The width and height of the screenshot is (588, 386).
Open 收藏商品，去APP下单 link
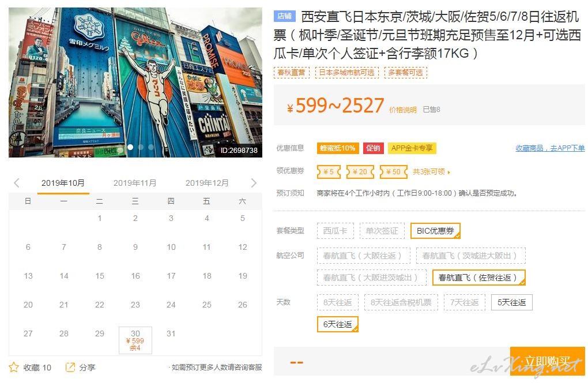click(550, 148)
